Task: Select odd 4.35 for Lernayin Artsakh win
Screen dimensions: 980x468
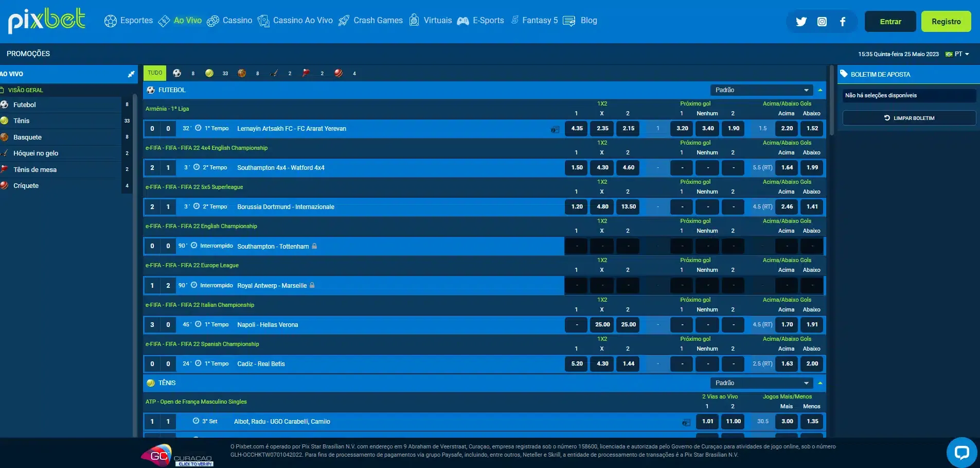Action: pyautogui.click(x=576, y=129)
